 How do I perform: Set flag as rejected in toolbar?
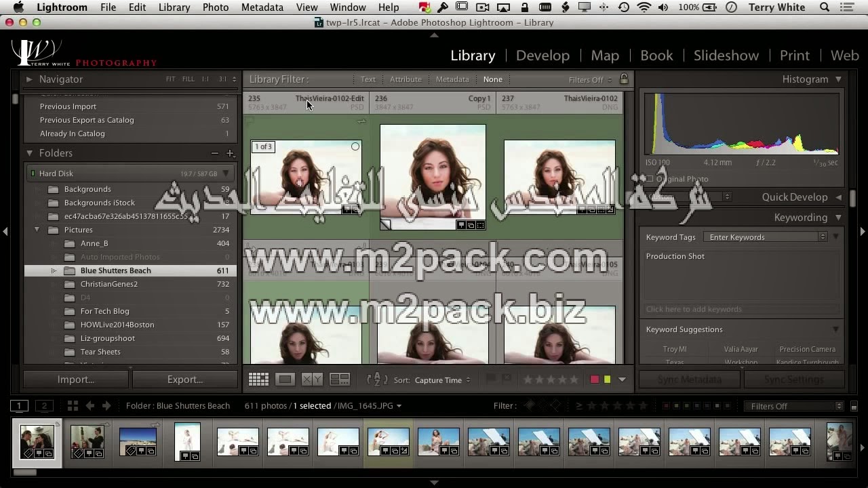coord(505,380)
